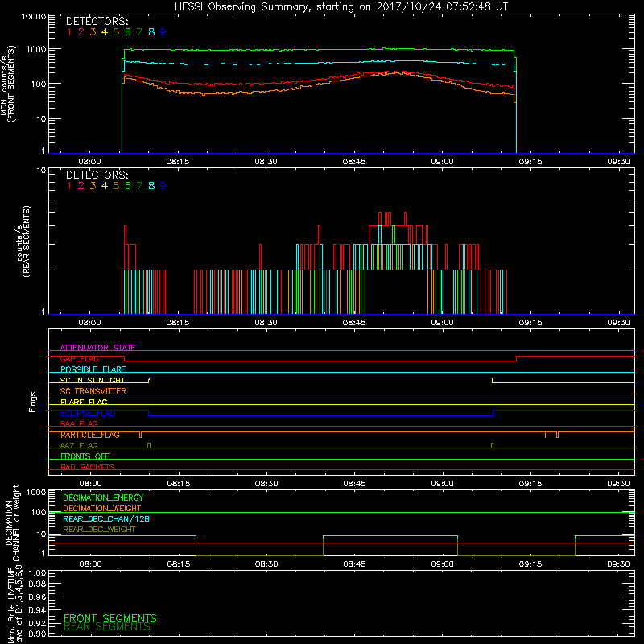Click the SC_IN_SUNLIGHT flag label
This screenshot has height=644, width=644.
(93, 380)
